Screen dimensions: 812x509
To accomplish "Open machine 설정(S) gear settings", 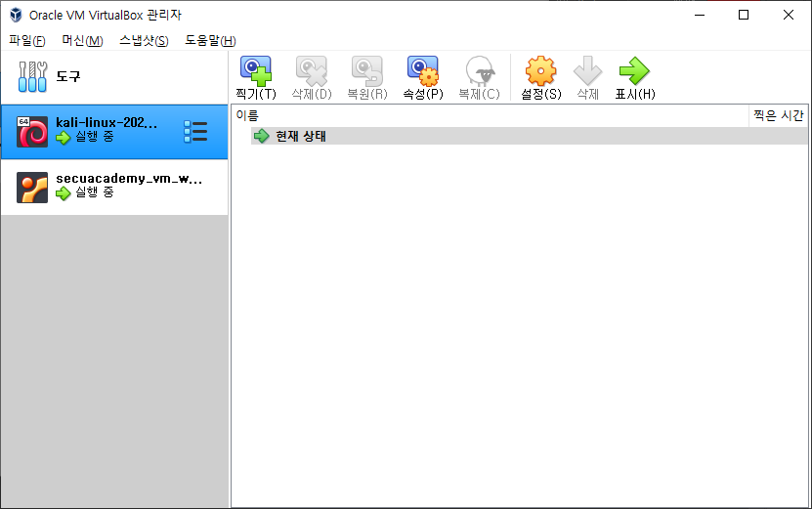I will coord(540,71).
